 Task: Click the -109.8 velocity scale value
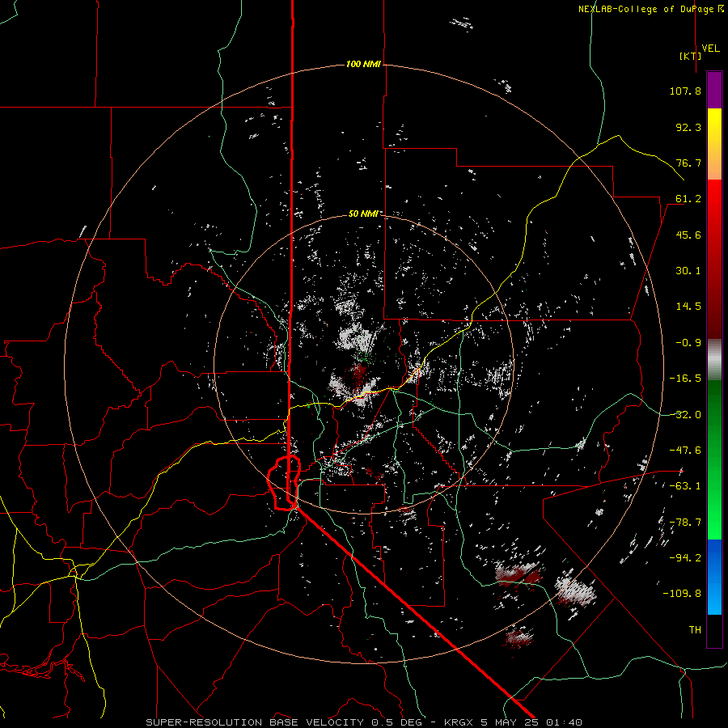[x=682, y=594]
